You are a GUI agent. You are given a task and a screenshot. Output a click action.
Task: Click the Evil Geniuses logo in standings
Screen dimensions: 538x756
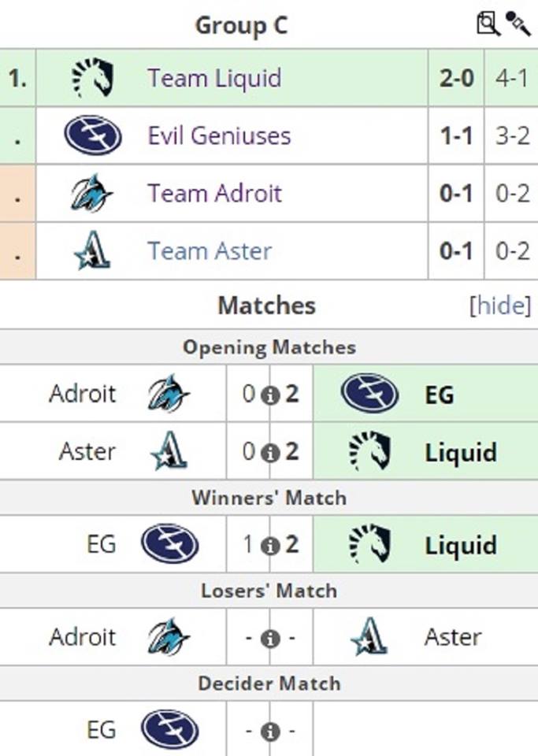92,135
